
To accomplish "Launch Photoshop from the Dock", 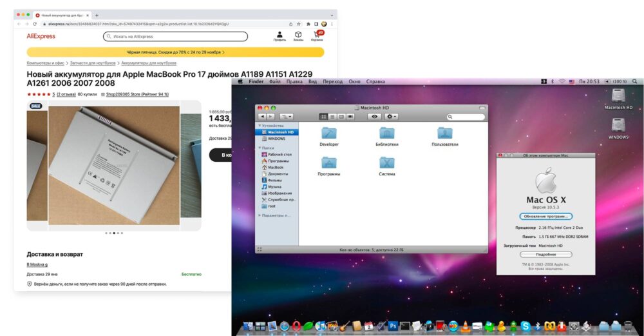I will [393, 326].
